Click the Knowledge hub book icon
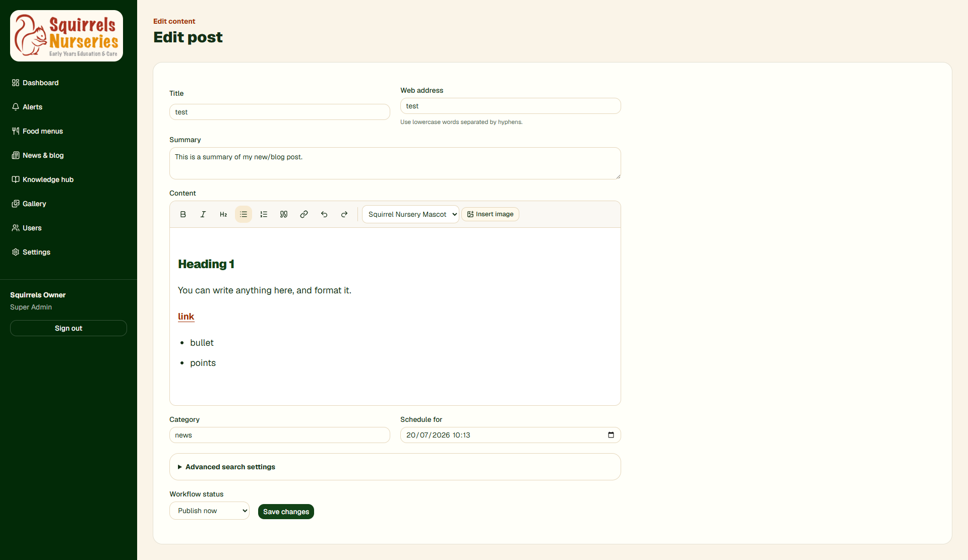 16,179
